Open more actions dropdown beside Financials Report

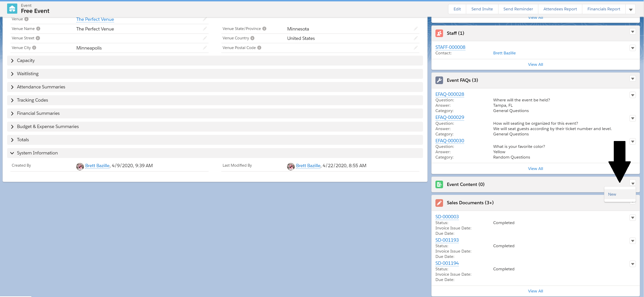click(x=631, y=9)
